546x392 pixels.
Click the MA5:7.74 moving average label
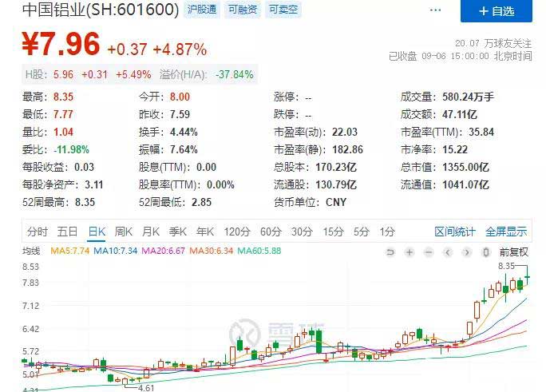[70, 251]
